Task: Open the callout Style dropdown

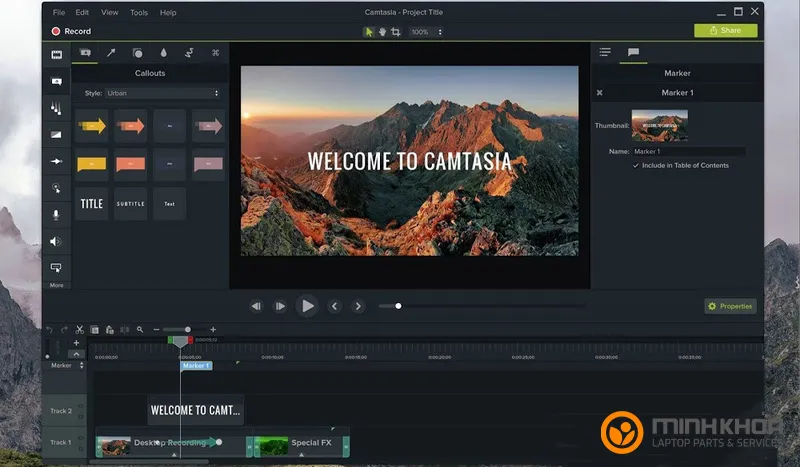Action: click(162, 93)
